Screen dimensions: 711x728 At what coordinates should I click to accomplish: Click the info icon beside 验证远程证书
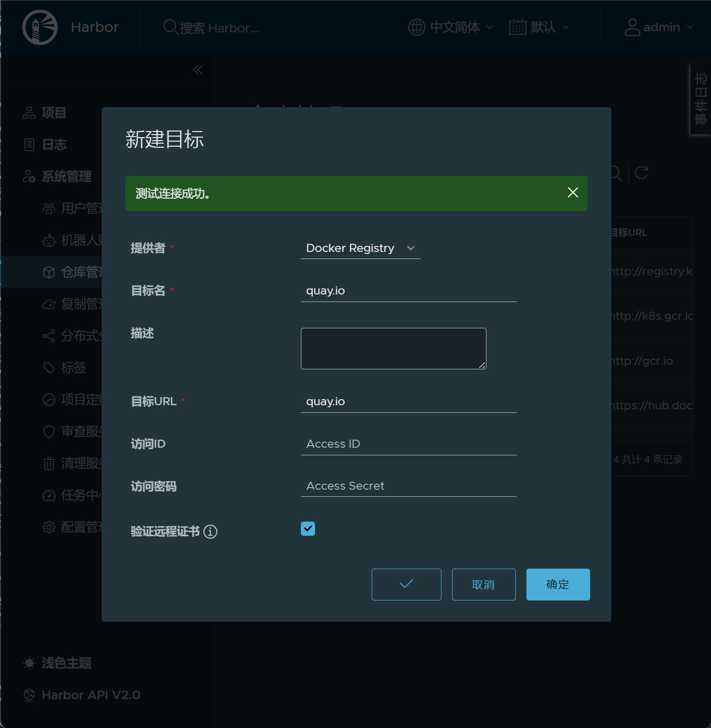click(210, 532)
